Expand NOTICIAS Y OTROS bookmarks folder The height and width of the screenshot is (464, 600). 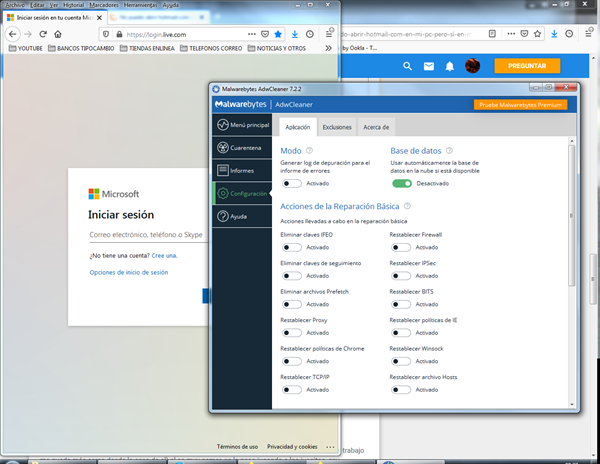(x=277, y=48)
